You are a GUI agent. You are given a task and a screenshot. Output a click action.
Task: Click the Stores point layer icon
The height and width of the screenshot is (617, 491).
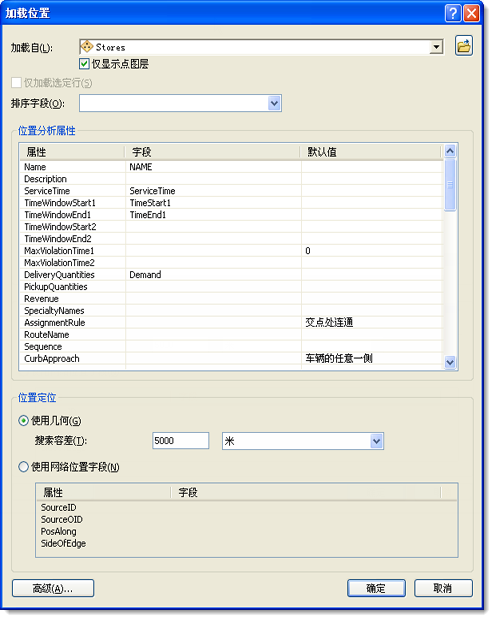87,47
